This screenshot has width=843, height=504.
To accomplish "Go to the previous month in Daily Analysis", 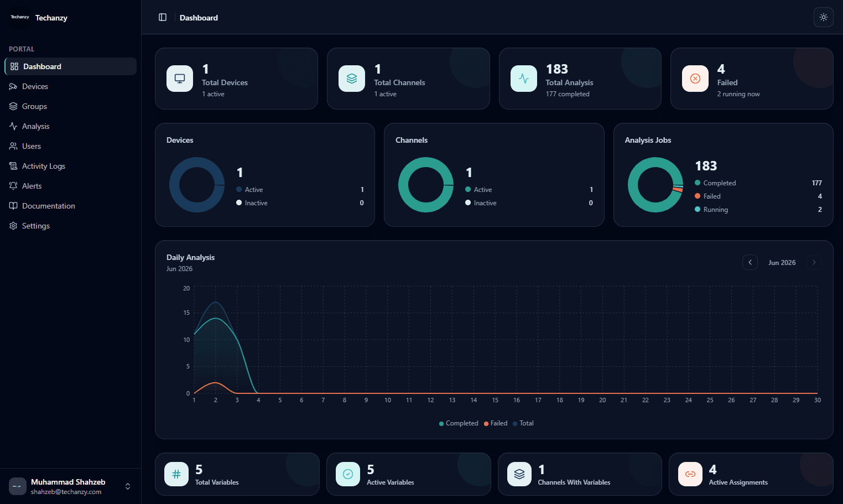I will coord(750,262).
